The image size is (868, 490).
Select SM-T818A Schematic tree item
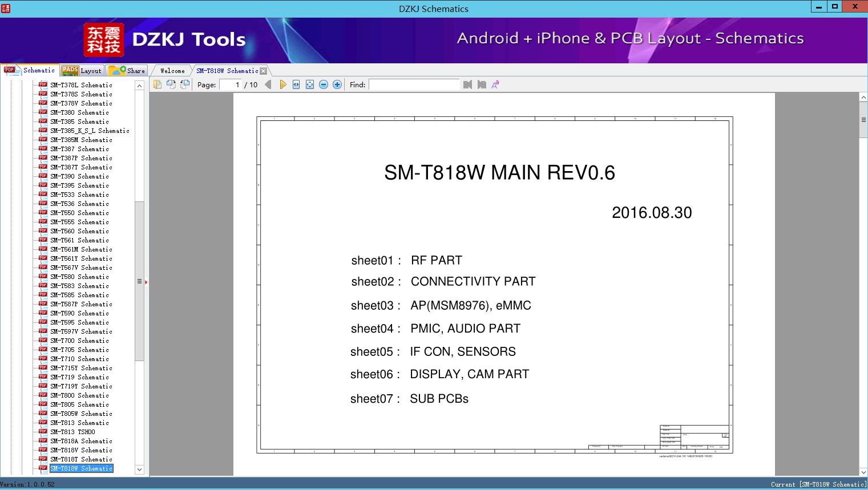click(81, 441)
